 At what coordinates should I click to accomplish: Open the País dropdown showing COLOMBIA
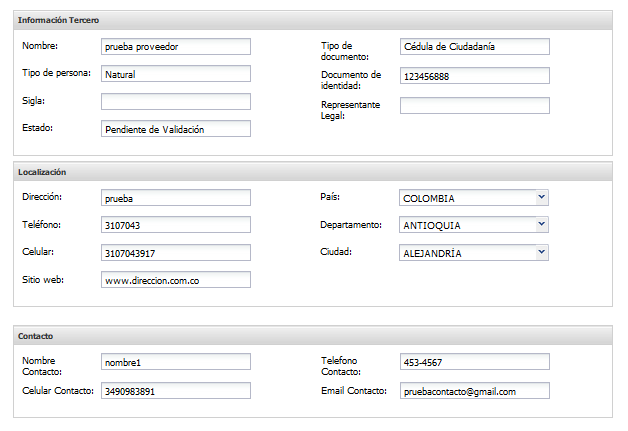474,198
